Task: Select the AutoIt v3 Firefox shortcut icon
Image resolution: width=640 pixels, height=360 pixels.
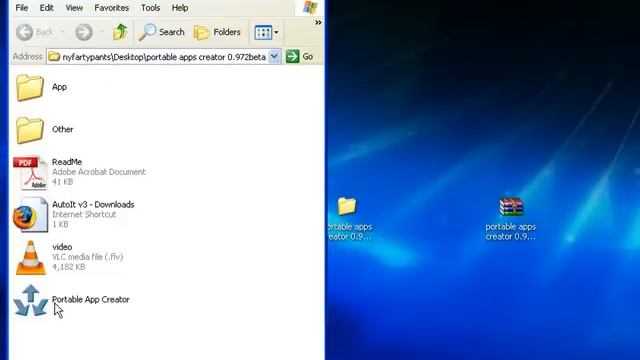Action: tap(31, 215)
